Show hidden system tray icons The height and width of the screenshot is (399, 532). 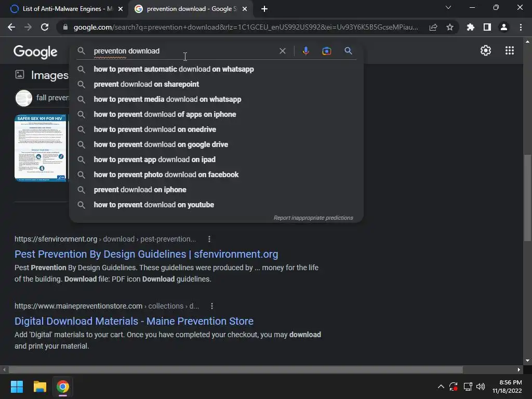tap(441, 387)
